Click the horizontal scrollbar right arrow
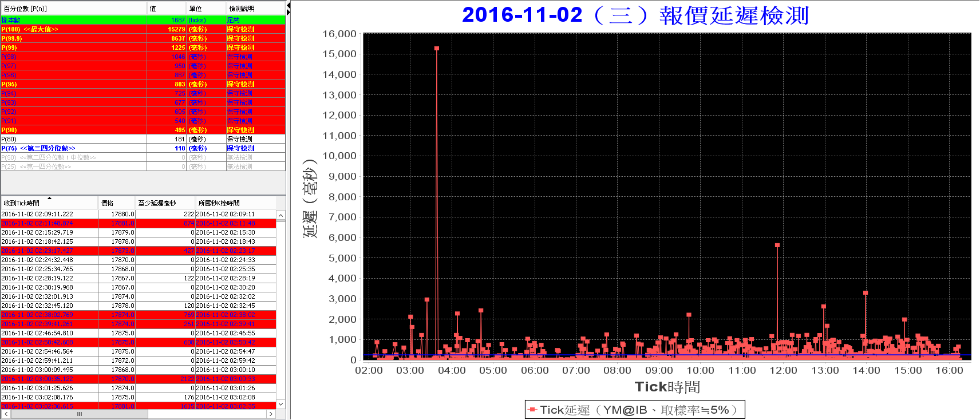Image resolution: width=980 pixels, height=420 pixels. coord(271,414)
